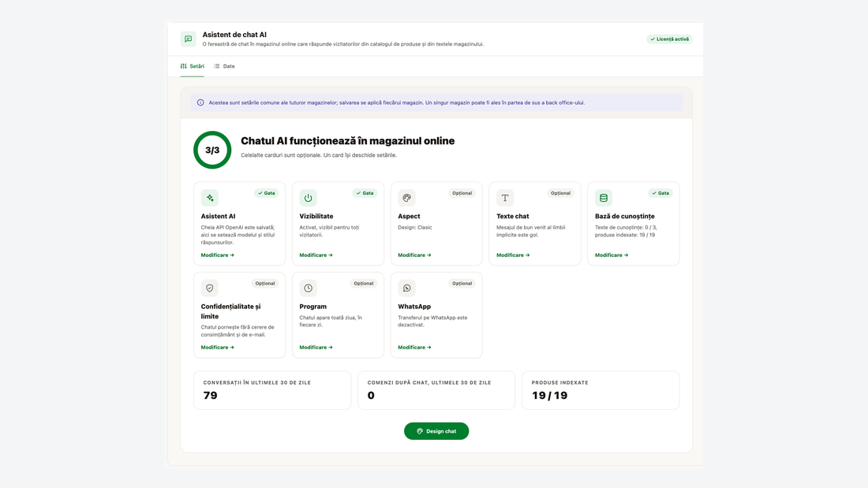The height and width of the screenshot is (488, 868).
Task: Click the Opțional badge on Aspect card
Action: [462, 193]
